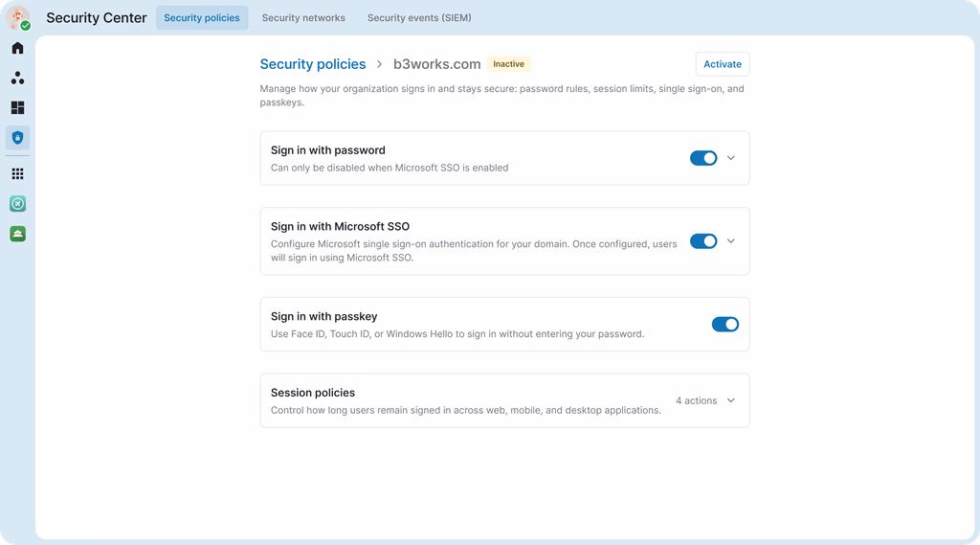Screen dimensions: 980x545
Task: Open the green app icon in sidebar
Action: [x=17, y=234]
